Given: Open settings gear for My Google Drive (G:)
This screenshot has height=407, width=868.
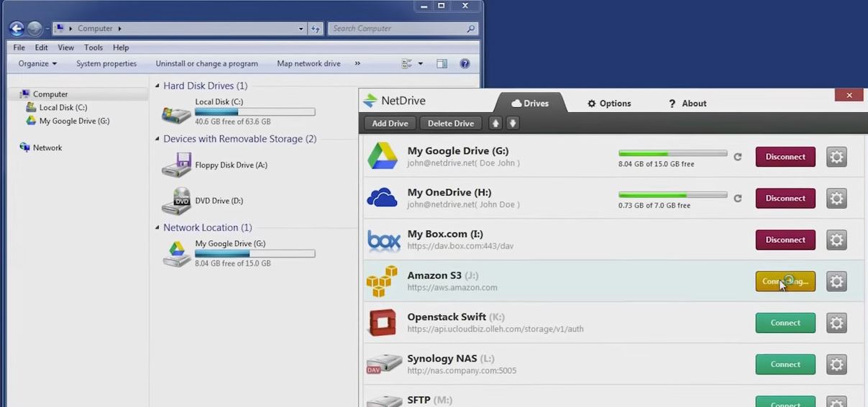Looking at the screenshot, I should (x=836, y=157).
